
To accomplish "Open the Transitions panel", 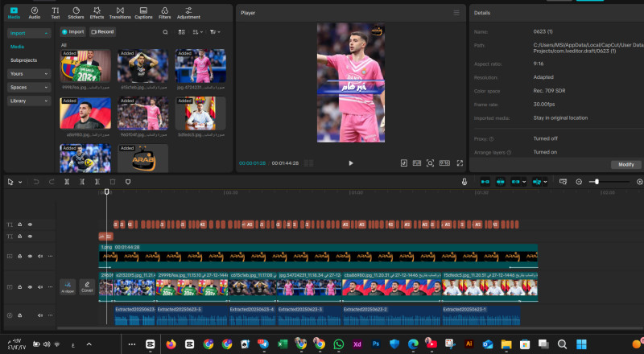I will coord(120,12).
